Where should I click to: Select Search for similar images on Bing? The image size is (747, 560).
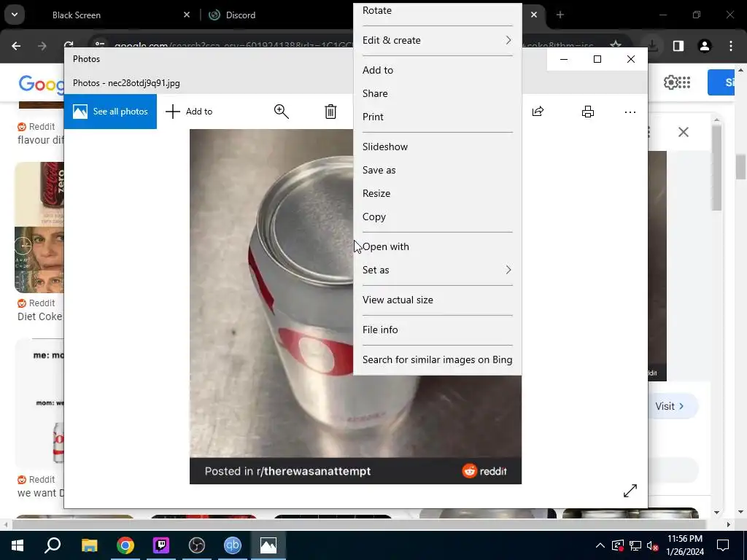(437, 359)
